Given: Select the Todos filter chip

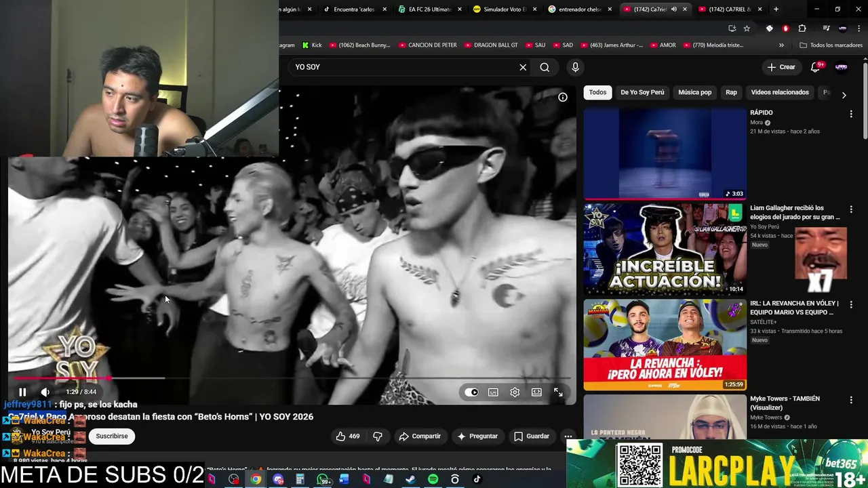Looking at the screenshot, I should (x=597, y=92).
